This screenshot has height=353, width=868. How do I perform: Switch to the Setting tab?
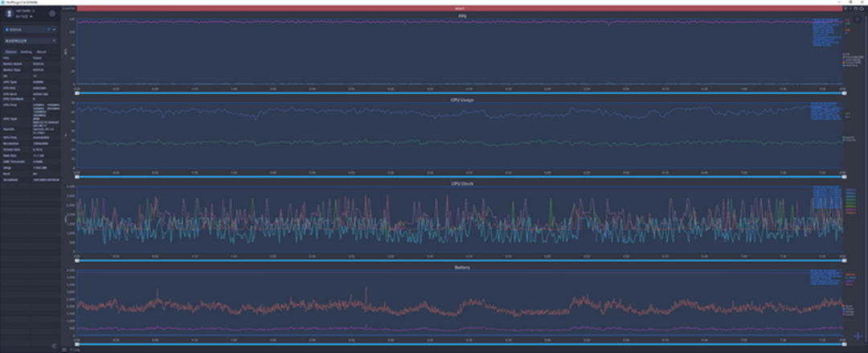[x=26, y=52]
